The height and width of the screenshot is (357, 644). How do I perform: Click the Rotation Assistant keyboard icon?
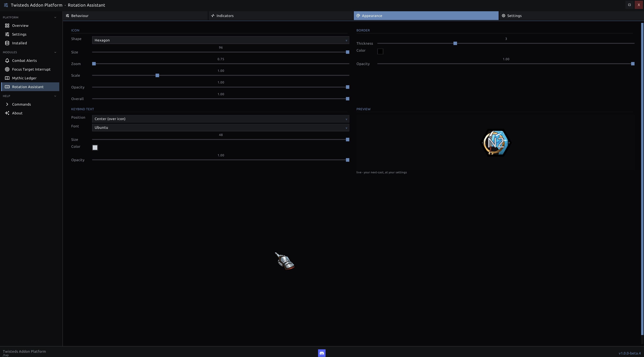7,87
